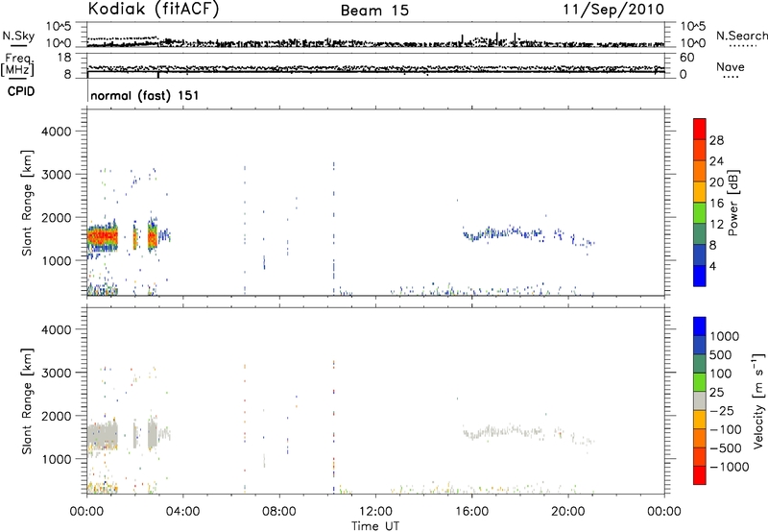Click the velocity swatch between 500 and 1000
Viewport: 768px width, 532px height.
(700, 346)
